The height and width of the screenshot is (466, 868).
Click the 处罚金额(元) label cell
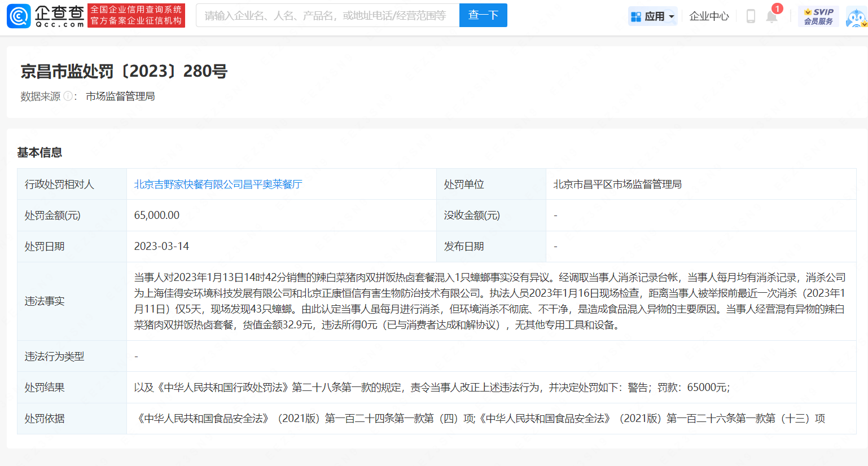click(72, 216)
